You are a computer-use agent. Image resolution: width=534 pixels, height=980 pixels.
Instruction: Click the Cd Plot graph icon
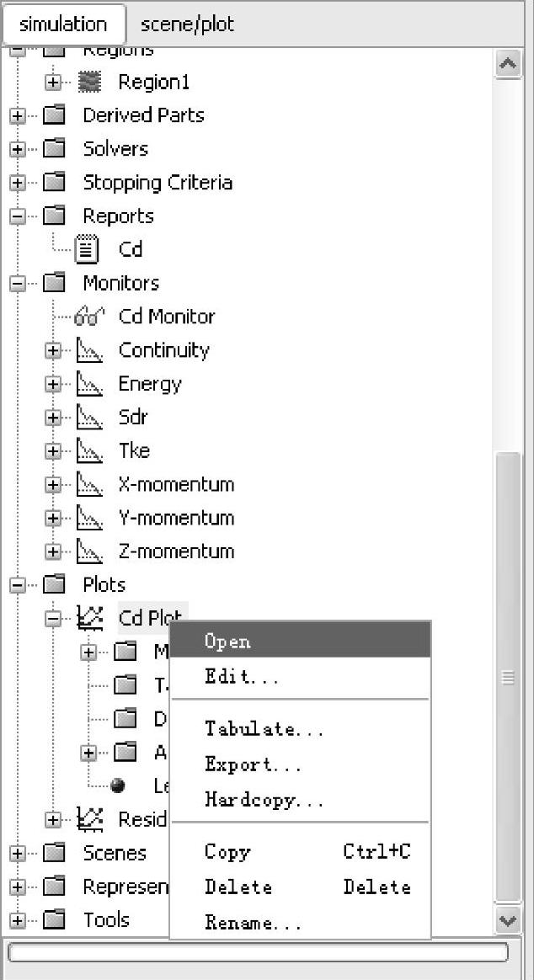[x=90, y=618]
